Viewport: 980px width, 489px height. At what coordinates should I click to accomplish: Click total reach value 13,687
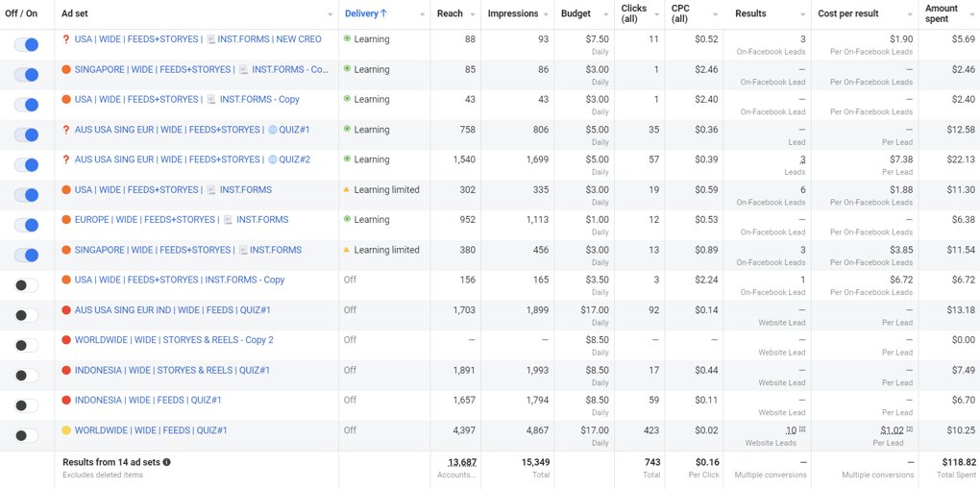(x=462, y=463)
